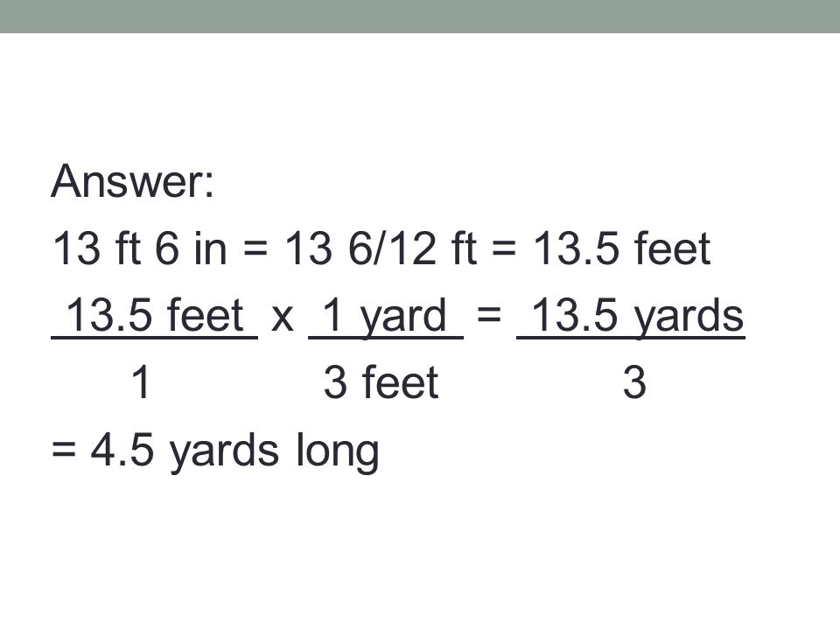Select the "13 ft 6 in" text

coord(140,248)
